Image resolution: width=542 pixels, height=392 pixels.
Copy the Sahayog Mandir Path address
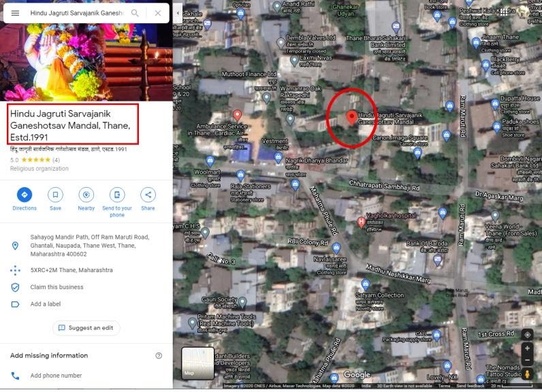click(x=90, y=246)
